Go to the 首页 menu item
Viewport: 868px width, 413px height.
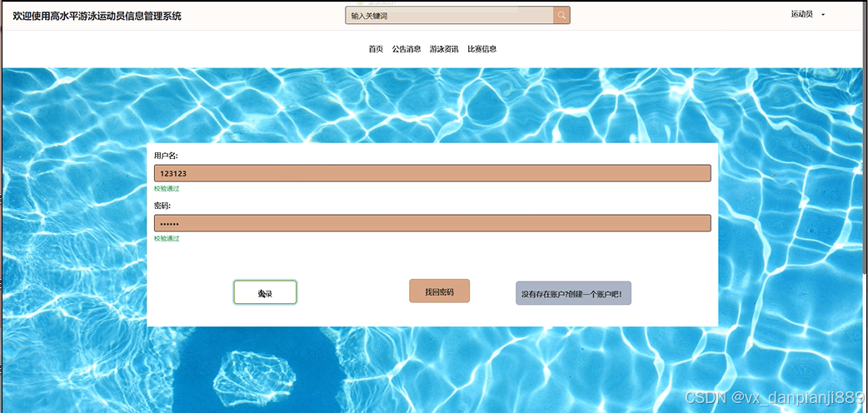pyautogui.click(x=376, y=49)
